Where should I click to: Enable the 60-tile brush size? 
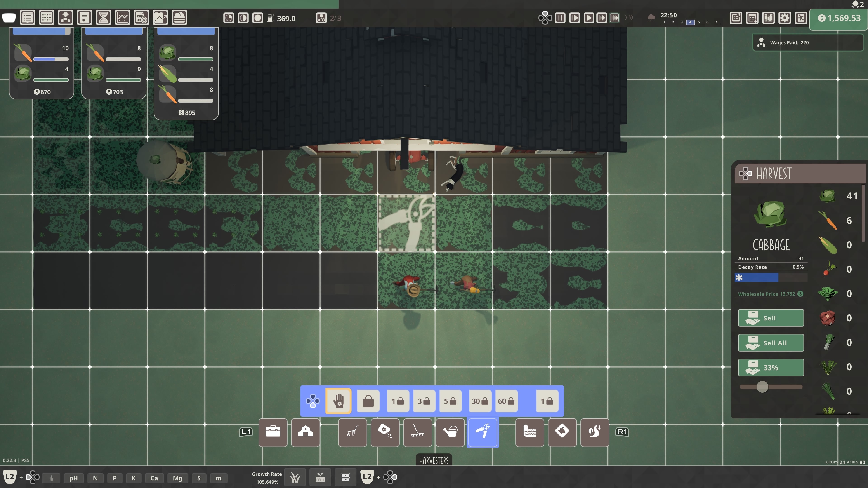[x=506, y=401]
